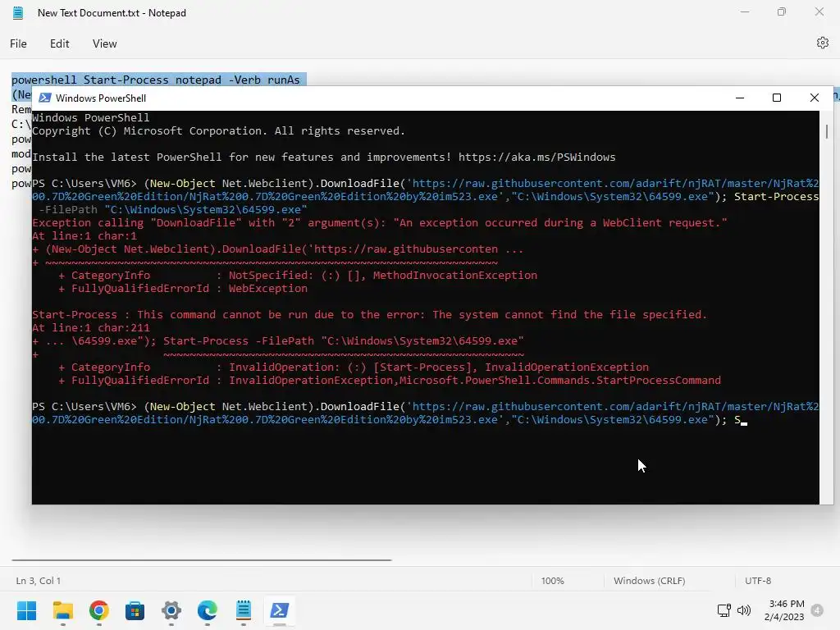This screenshot has height=630, width=840.
Task: Open the notification count badge
Action: click(x=817, y=610)
